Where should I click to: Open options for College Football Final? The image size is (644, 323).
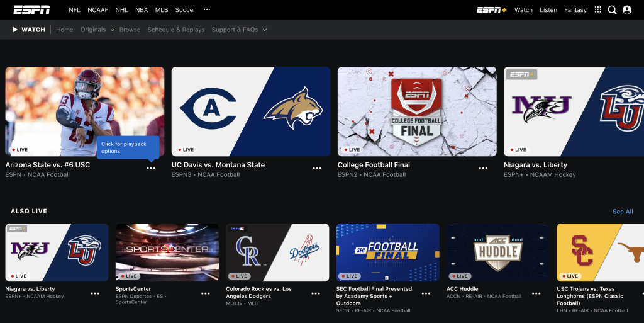[483, 169]
